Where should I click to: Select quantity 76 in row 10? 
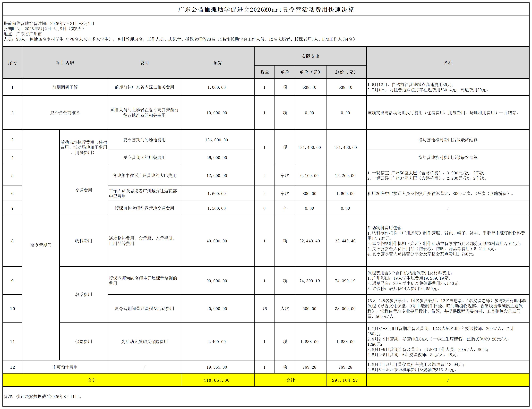(x=265, y=309)
